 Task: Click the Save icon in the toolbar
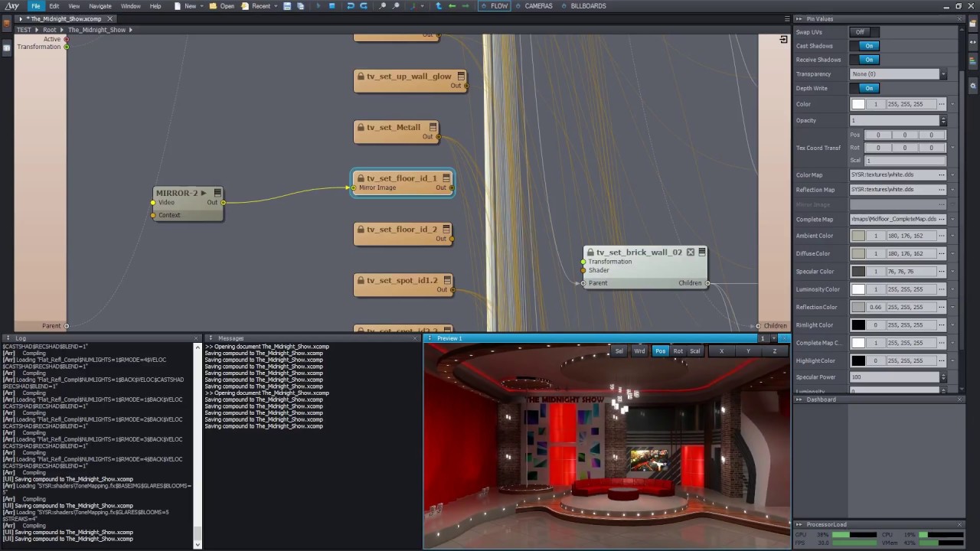[x=287, y=6]
